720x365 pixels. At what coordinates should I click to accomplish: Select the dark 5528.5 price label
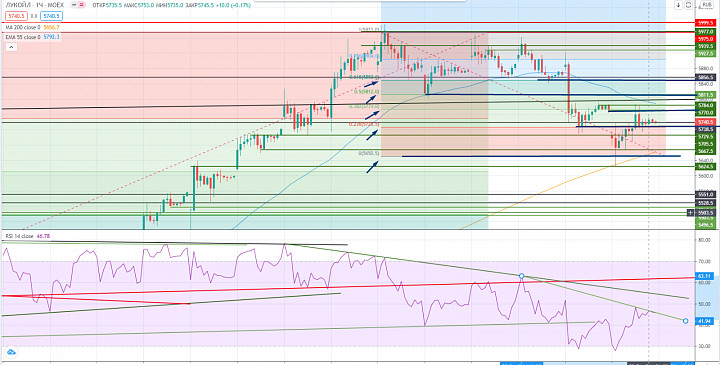click(x=706, y=202)
